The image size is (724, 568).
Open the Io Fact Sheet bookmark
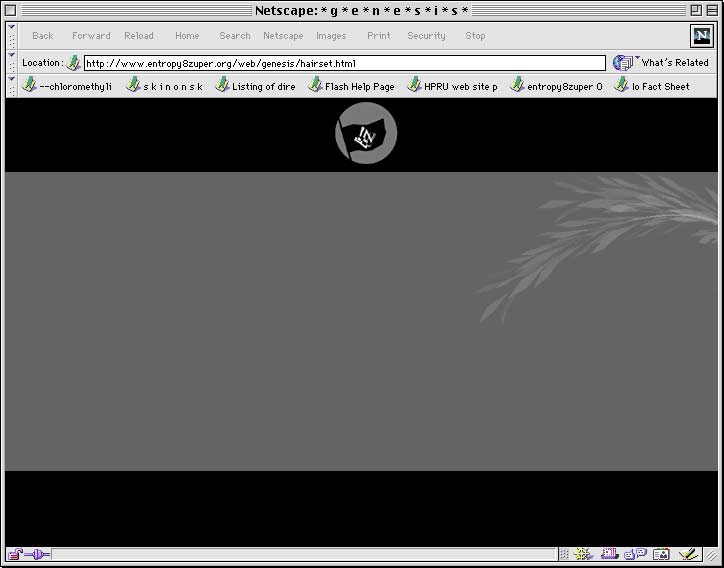[x=652, y=87]
